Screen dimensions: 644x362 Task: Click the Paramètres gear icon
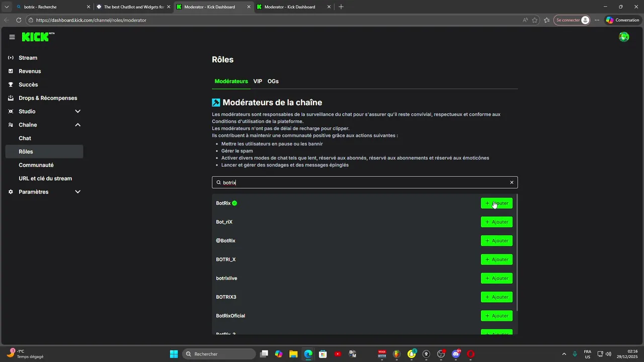point(11,192)
